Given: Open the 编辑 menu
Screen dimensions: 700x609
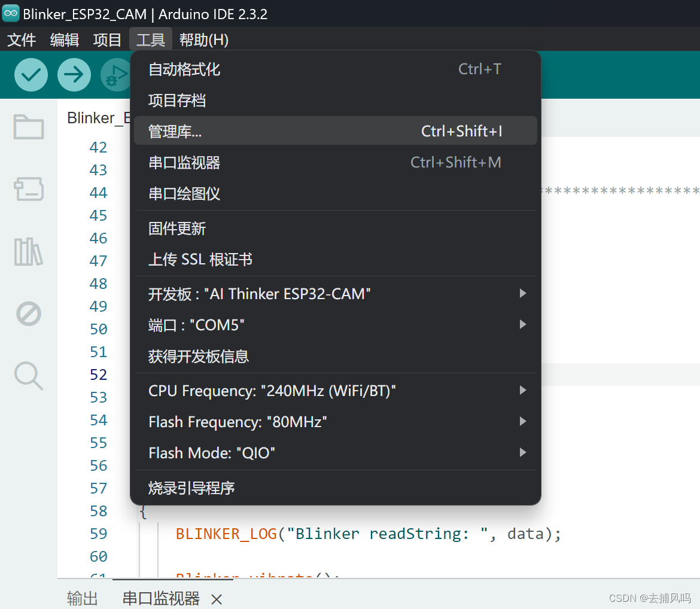Looking at the screenshot, I should (x=64, y=39).
